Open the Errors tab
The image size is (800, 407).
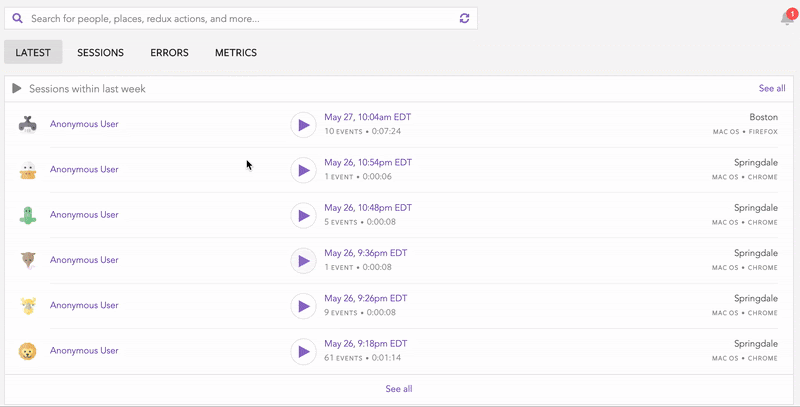[x=169, y=53]
